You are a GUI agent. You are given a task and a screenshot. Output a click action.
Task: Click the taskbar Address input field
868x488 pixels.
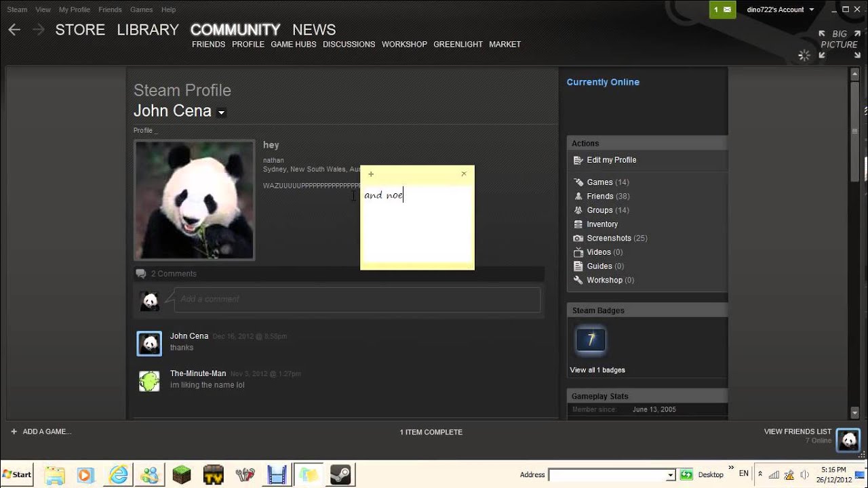(x=607, y=475)
